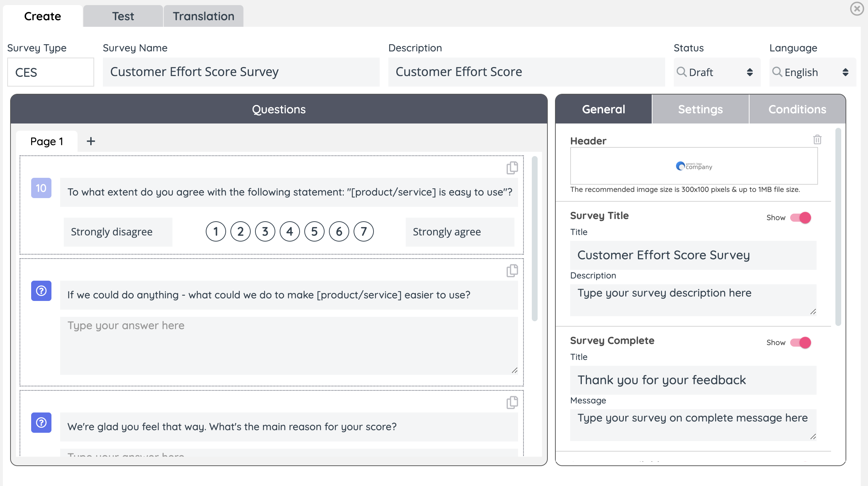Toggle the Survey Title show switch

pyautogui.click(x=801, y=218)
